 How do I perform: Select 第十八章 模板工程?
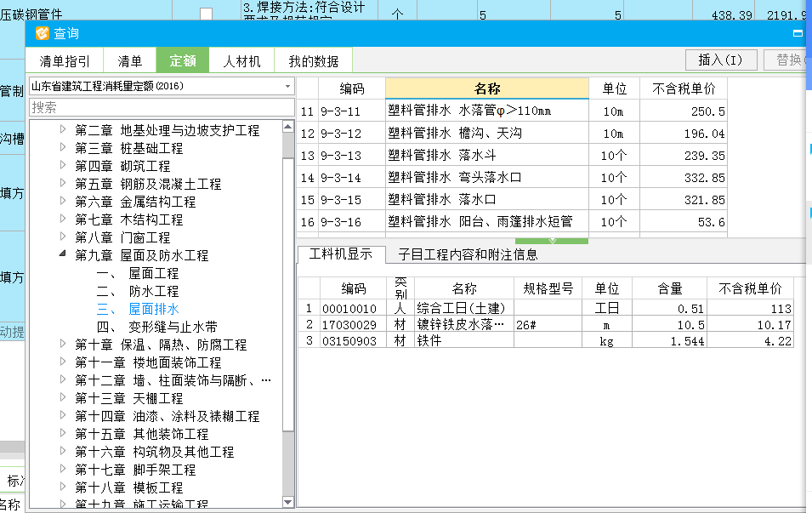click(129, 487)
